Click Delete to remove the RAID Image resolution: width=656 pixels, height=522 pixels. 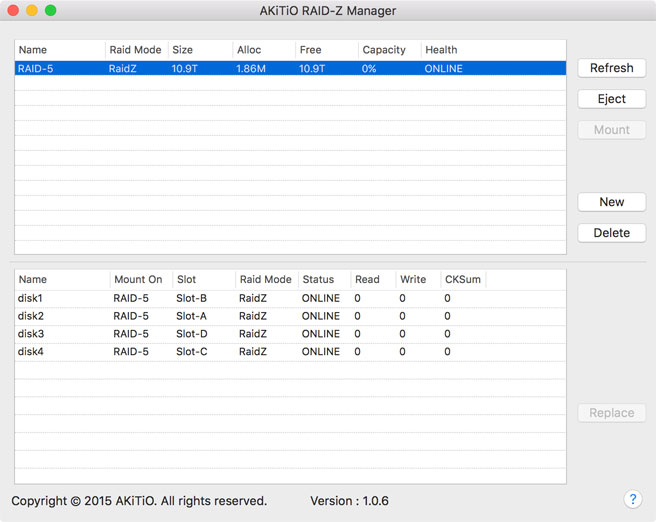tap(611, 233)
